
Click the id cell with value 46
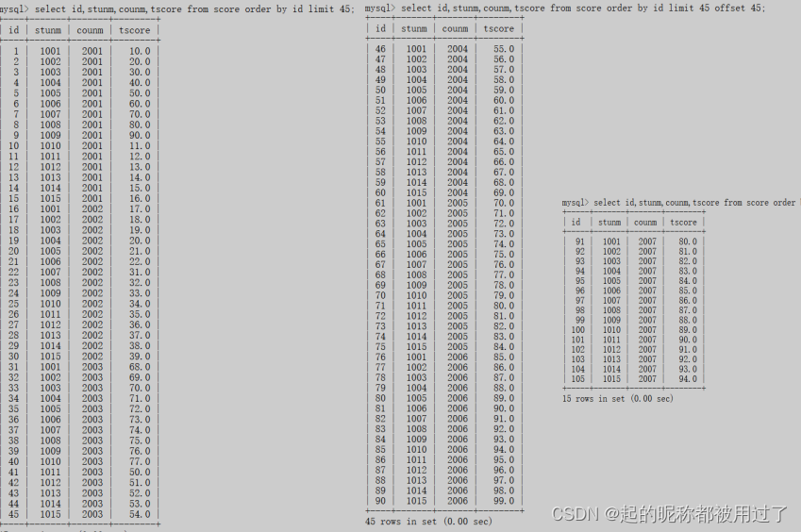380,49
